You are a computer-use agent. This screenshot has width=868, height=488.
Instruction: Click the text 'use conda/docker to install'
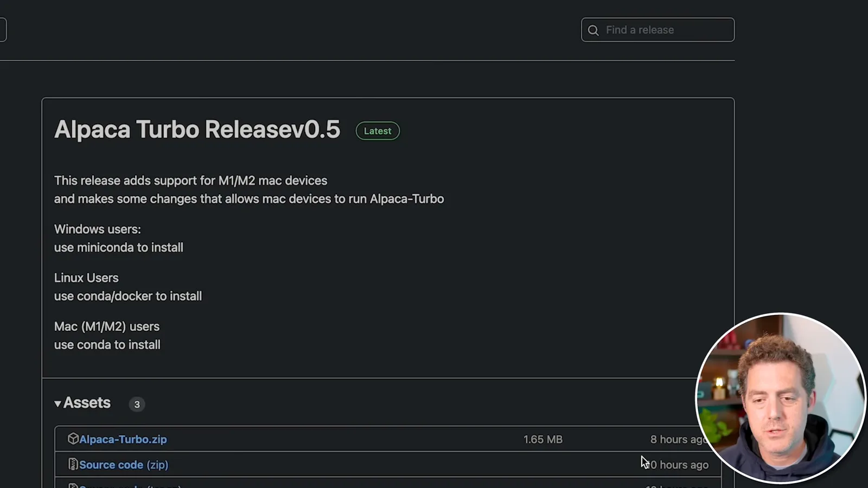[128, 296]
